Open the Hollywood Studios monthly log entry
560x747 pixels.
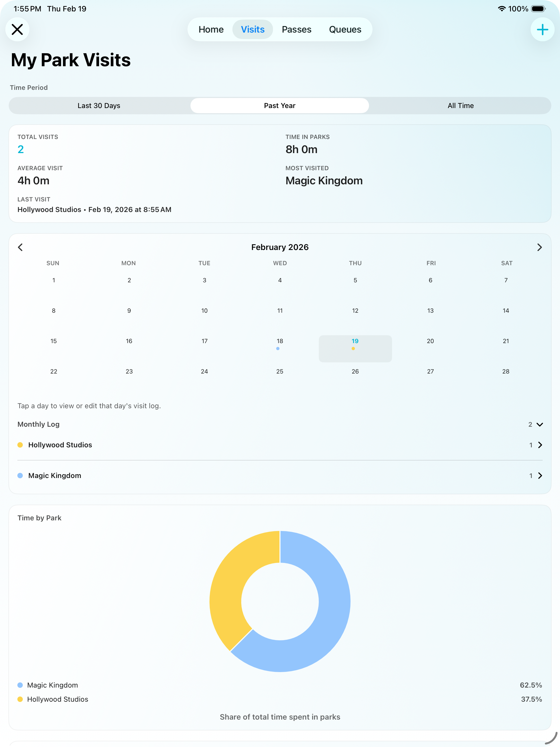click(280, 445)
